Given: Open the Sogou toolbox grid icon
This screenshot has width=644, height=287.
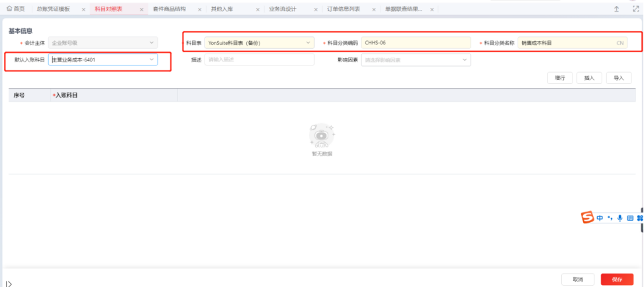Looking at the screenshot, I should click(x=640, y=218).
